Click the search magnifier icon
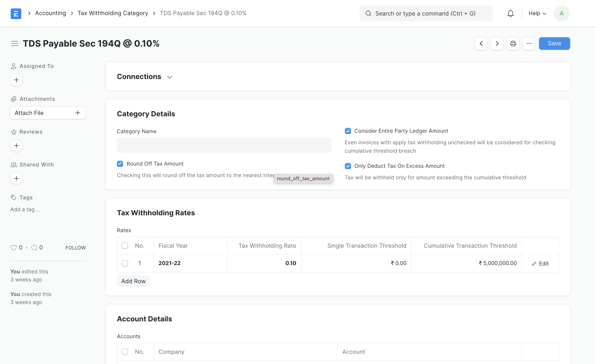This screenshot has width=595, height=364. coord(368,13)
